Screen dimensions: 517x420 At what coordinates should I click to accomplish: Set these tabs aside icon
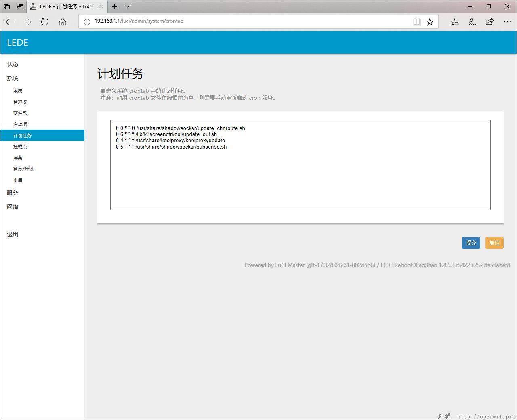20,6
